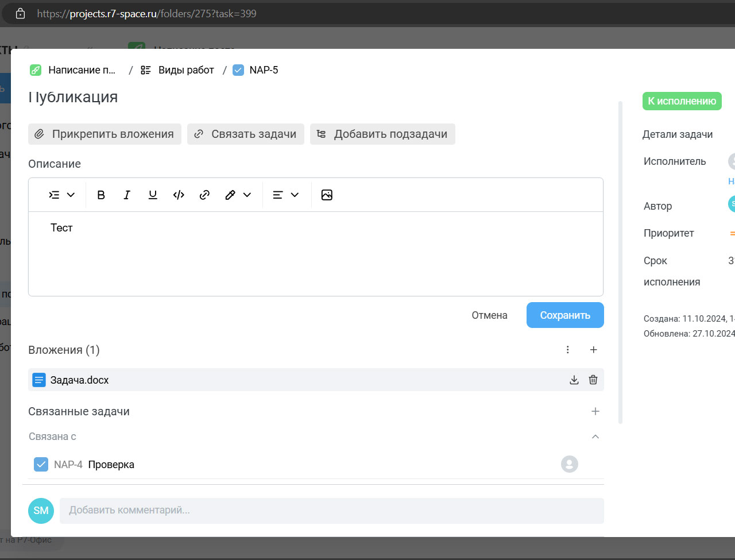Delete the Задача.docx attachment
Image resolution: width=735 pixels, height=560 pixels.
point(593,380)
